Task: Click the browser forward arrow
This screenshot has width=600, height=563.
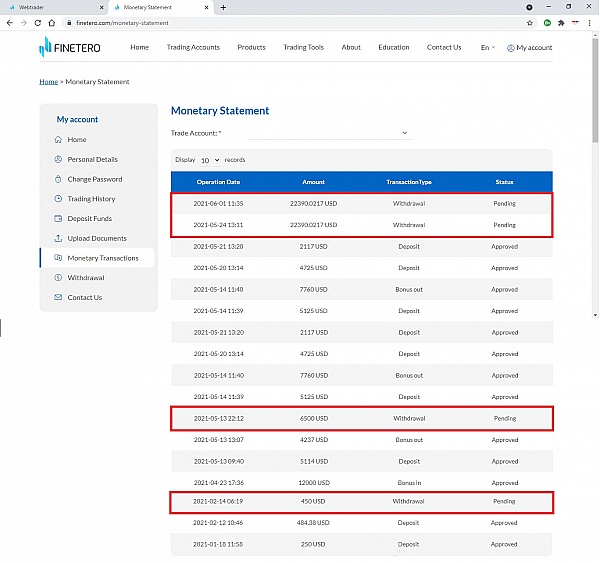Action: tap(24, 23)
